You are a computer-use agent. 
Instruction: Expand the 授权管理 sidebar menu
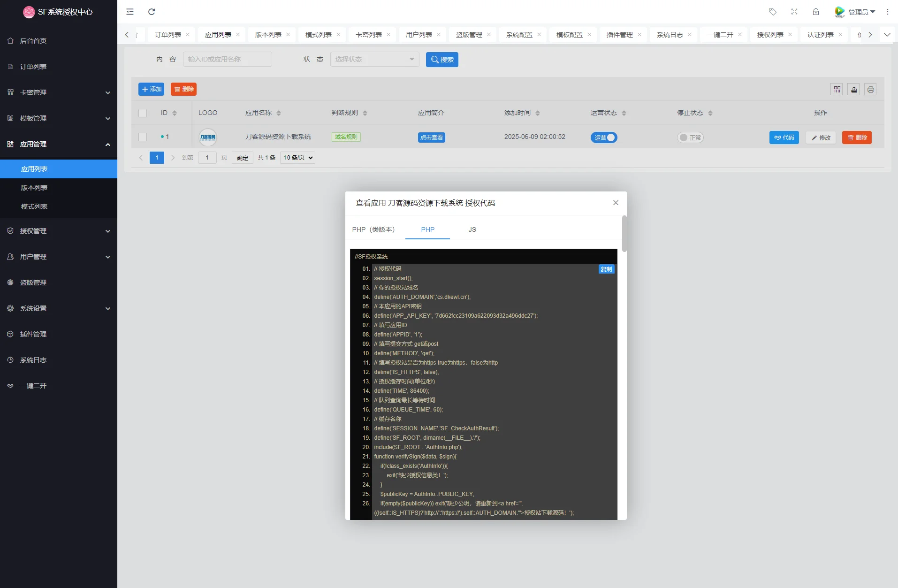(x=59, y=231)
